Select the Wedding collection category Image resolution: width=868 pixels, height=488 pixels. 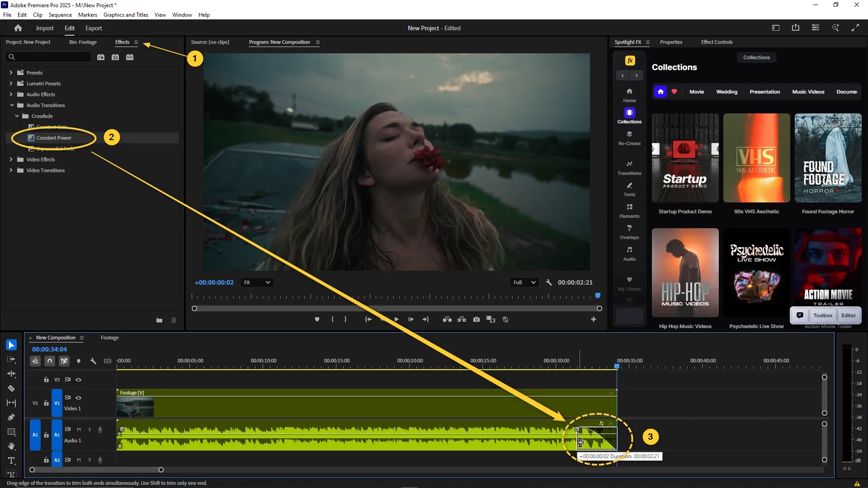pyautogui.click(x=726, y=92)
